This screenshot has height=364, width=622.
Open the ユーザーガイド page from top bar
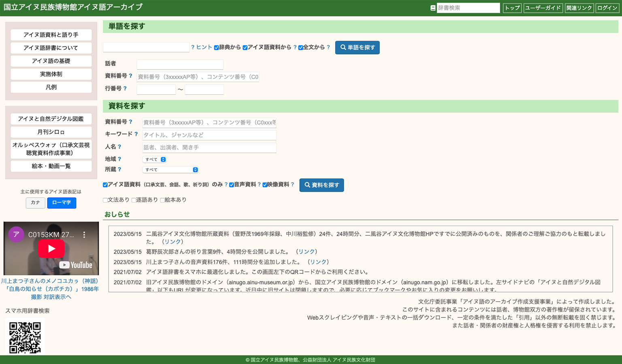coord(543,8)
